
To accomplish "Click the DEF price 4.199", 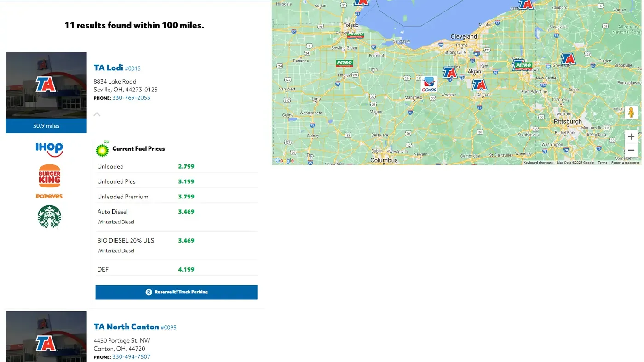I will [186, 270].
